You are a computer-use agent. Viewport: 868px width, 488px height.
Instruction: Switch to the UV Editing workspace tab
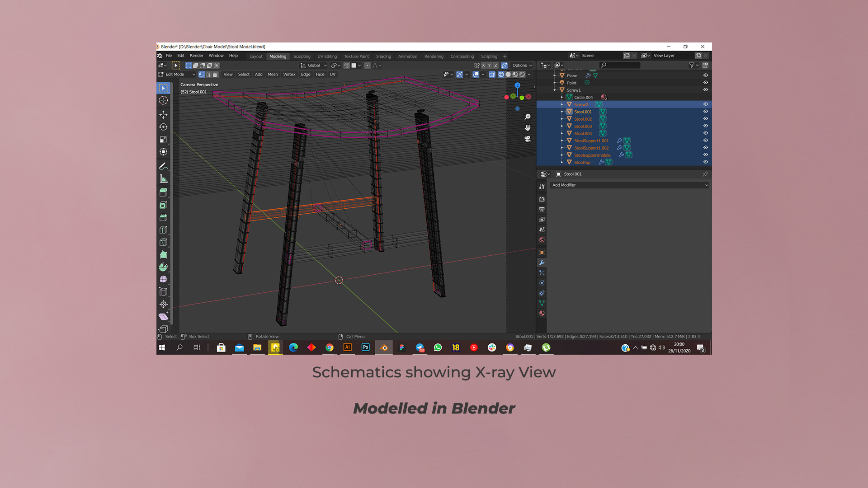click(x=327, y=56)
